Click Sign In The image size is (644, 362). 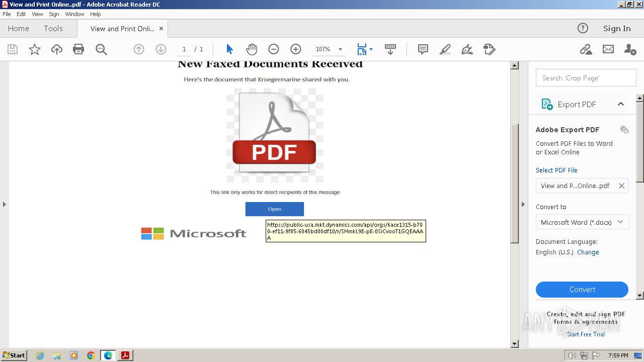click(x=617, y=29)
